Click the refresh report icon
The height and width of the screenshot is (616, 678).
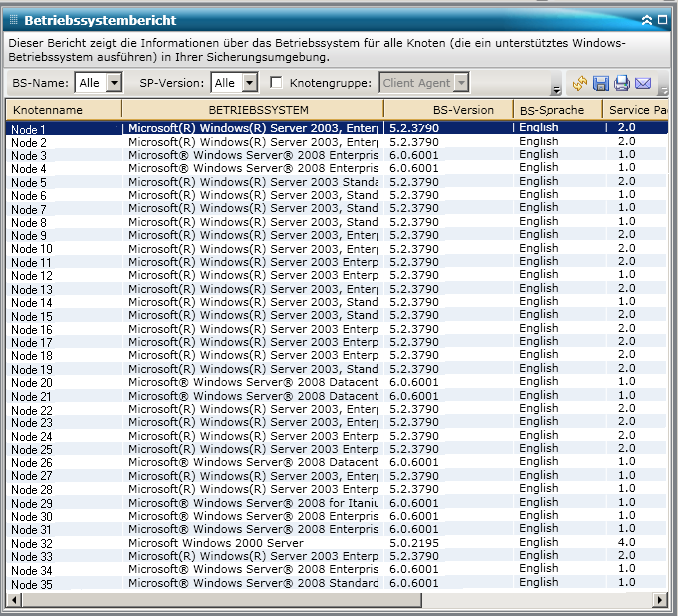click(x=579, y=84)
